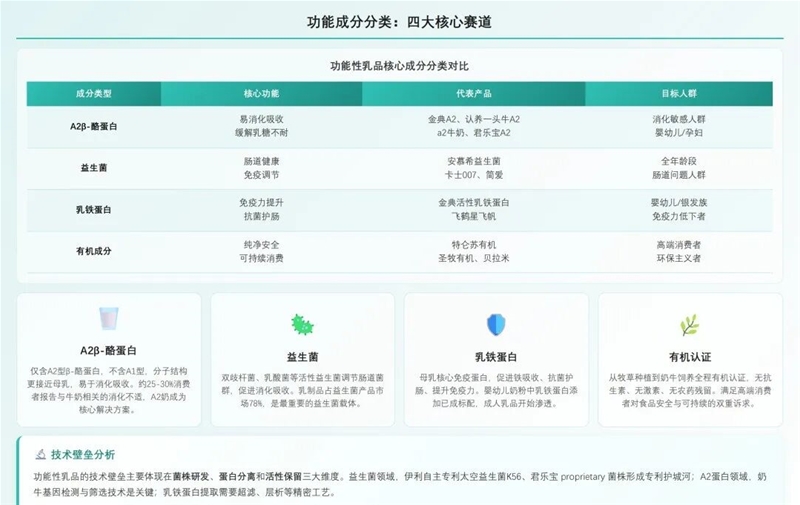Image resolution: width=800 pixels, height=505 pixels.
Task: Click the 乳铁蛋白 card description paragraph
Action: point(496,391)
